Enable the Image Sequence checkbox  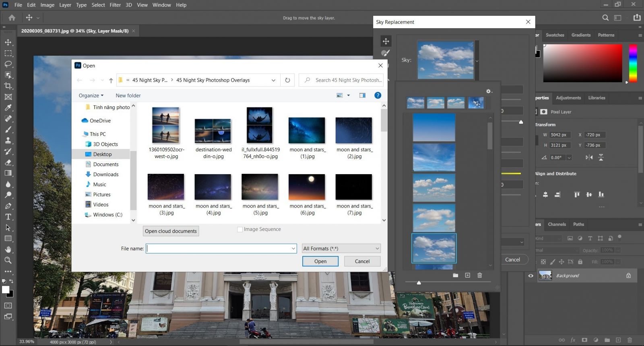coord(240,229)
